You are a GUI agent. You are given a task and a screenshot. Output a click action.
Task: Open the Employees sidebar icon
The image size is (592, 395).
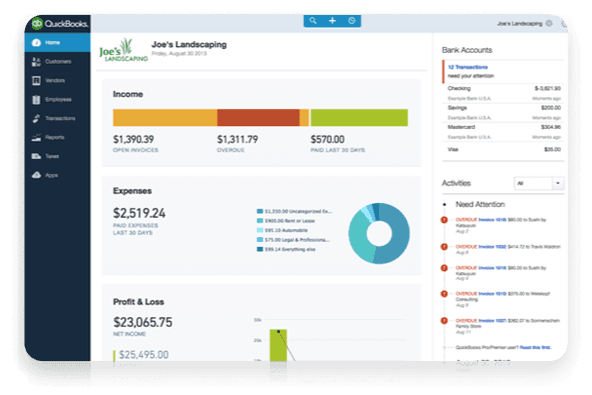pos(36,100)
